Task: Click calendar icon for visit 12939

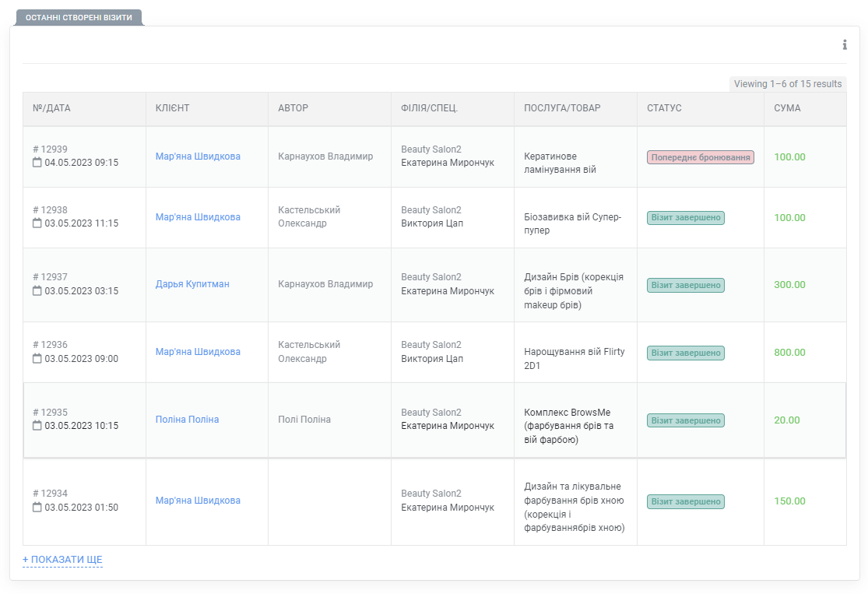Action: [37, 163]
